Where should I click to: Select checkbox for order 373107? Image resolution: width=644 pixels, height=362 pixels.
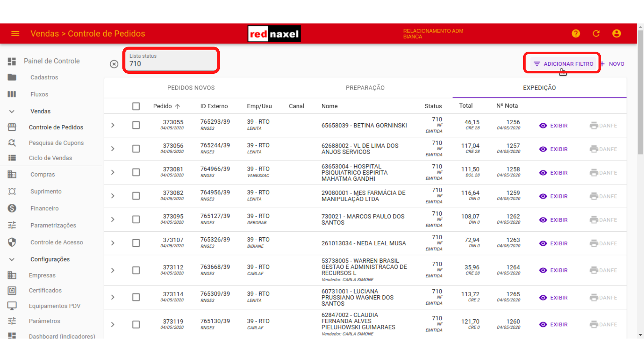click(x=136, y=243)
